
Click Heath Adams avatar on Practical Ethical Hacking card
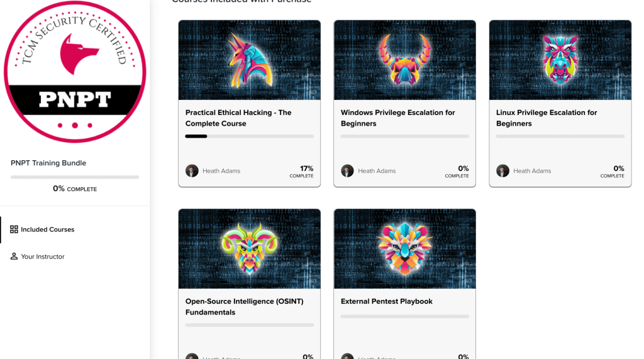(192, 171)
